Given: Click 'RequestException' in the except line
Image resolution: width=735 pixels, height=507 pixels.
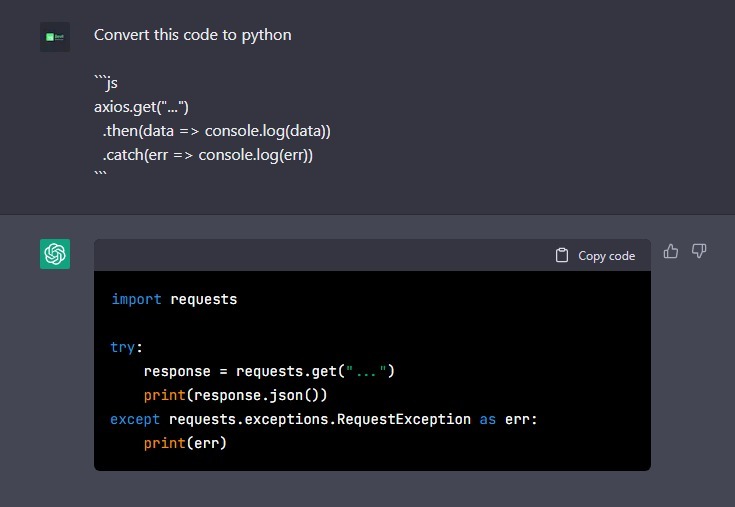Looking at the screenshot, I should coord(404,419).
